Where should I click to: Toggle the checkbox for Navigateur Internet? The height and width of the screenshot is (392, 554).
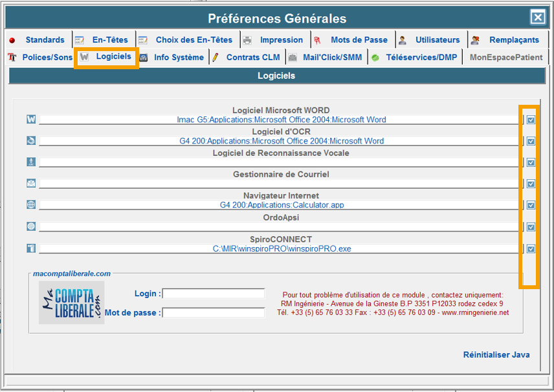531,205
